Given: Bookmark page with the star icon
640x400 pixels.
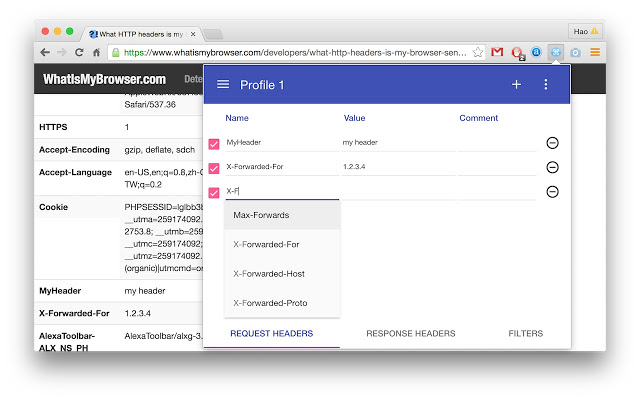Looking at the screenshot, I should click(x=478, y=52).
